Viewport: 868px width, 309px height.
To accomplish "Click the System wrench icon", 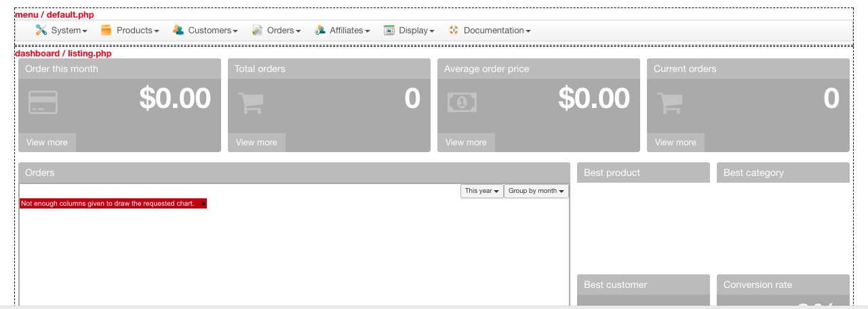I will [x=41, y=30].
